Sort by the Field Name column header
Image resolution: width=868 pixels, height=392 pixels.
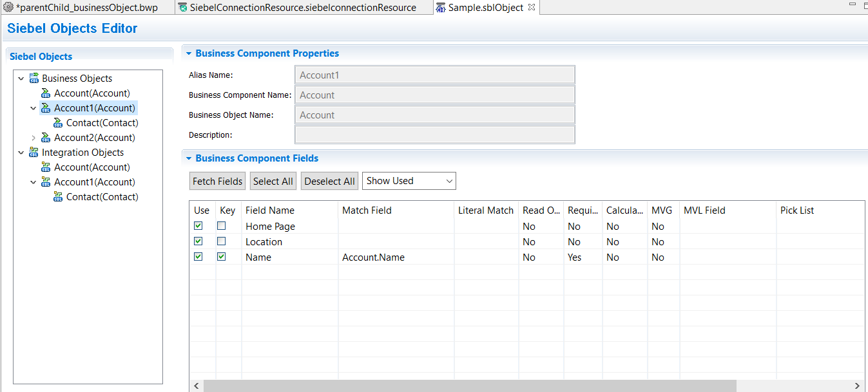click(x=290, y=210)
